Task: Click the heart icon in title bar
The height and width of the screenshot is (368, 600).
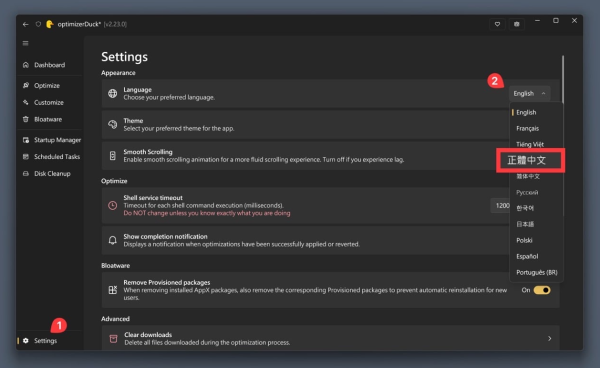Action: click(x=497, y=24)
